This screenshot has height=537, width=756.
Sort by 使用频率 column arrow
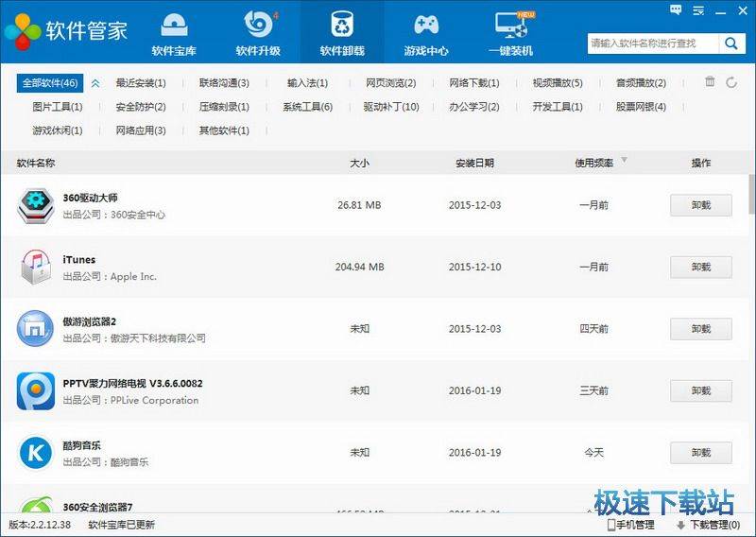tap(624, 160)
